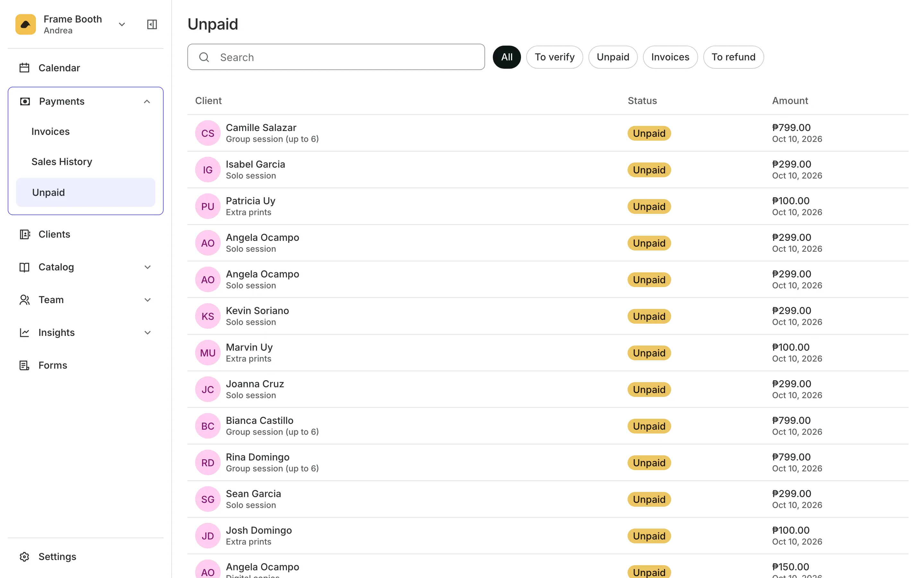The width and height of the screenshot is (924, 578).
Task: Click Josh Domingo's Unpaid status badge
Action: coord(649,536)
